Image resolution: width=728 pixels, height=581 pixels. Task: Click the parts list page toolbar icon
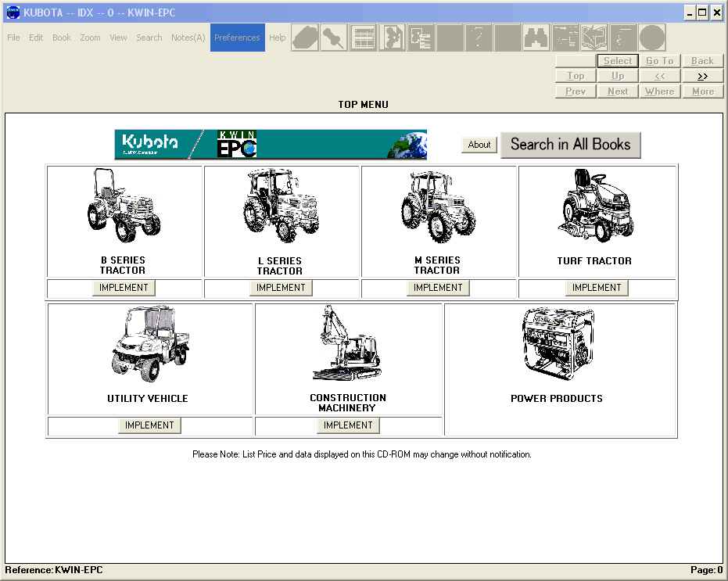point(421,38)
